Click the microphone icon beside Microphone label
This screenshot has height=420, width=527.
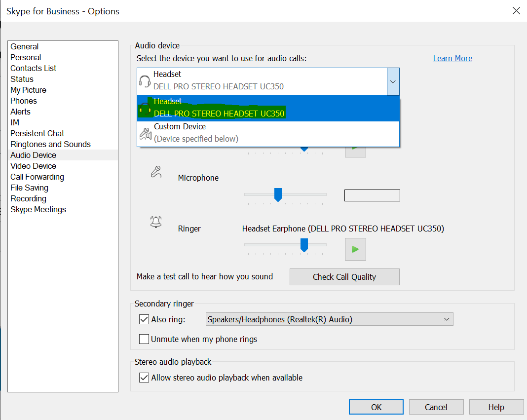pyautogui.click(x=156, y=172)
